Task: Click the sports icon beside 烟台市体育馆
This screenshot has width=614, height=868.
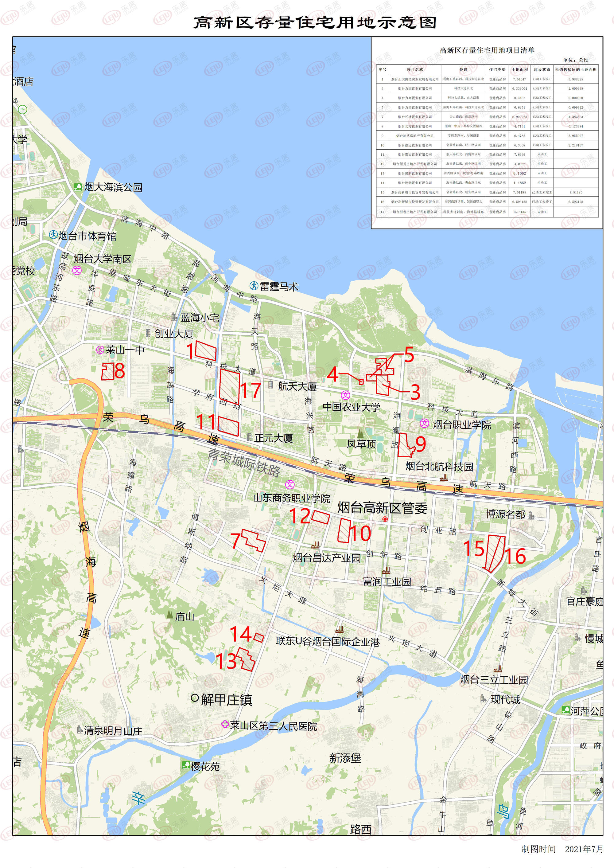Action: tap(54, 235)
